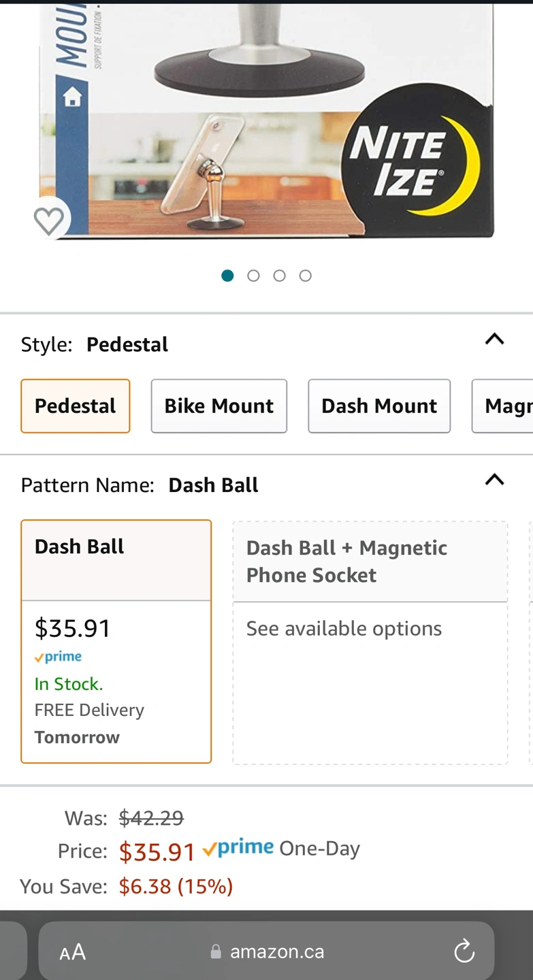Screen dimensions: 533x980
Task: Select the fourth image indicator dot
Action: coord(306,276)
